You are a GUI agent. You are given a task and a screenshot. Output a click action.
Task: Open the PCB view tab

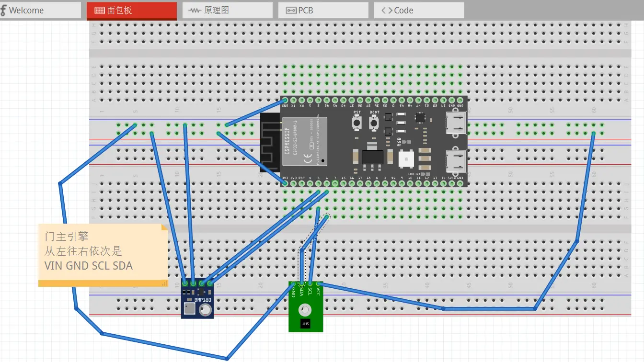(323, 10)
